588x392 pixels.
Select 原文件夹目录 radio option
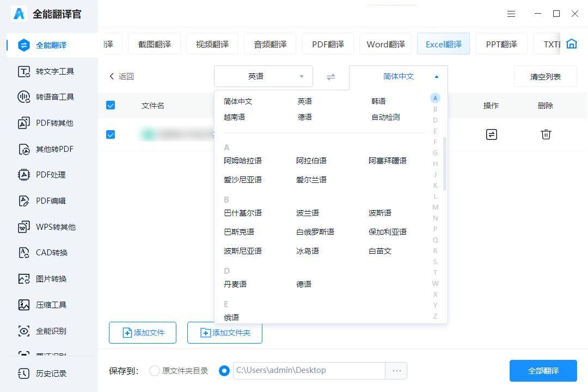pos(154,371)
